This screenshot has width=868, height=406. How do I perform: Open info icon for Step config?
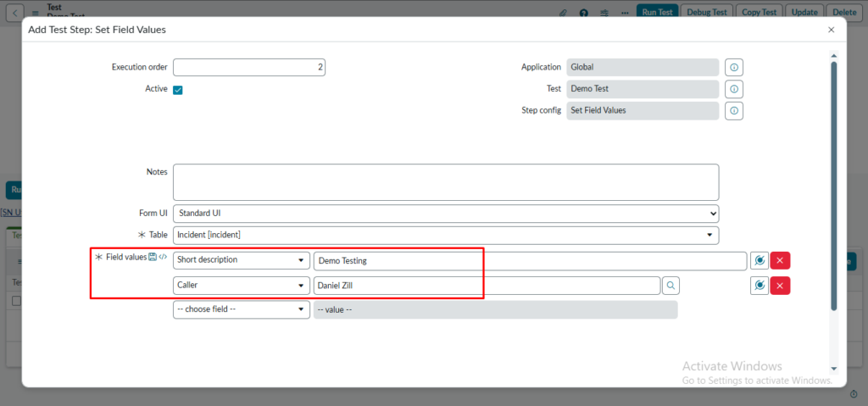click(x=734, y=111)
